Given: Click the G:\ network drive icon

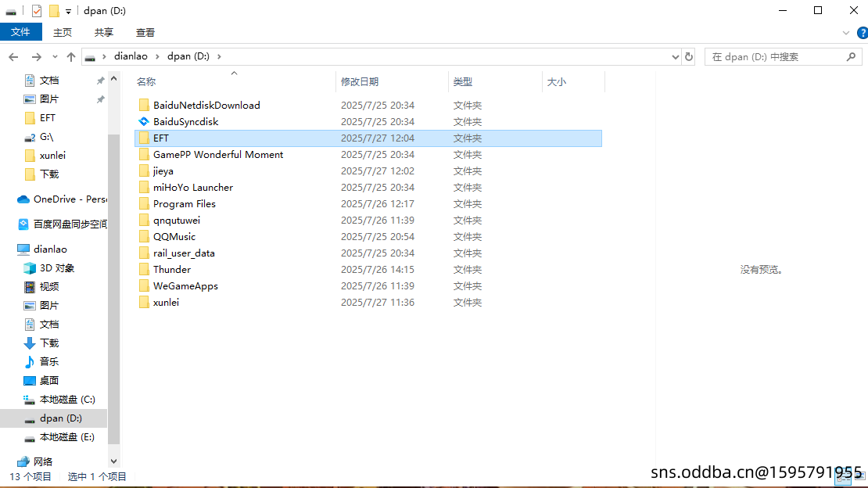Looking at the screenshot, I should pos(30,137).
